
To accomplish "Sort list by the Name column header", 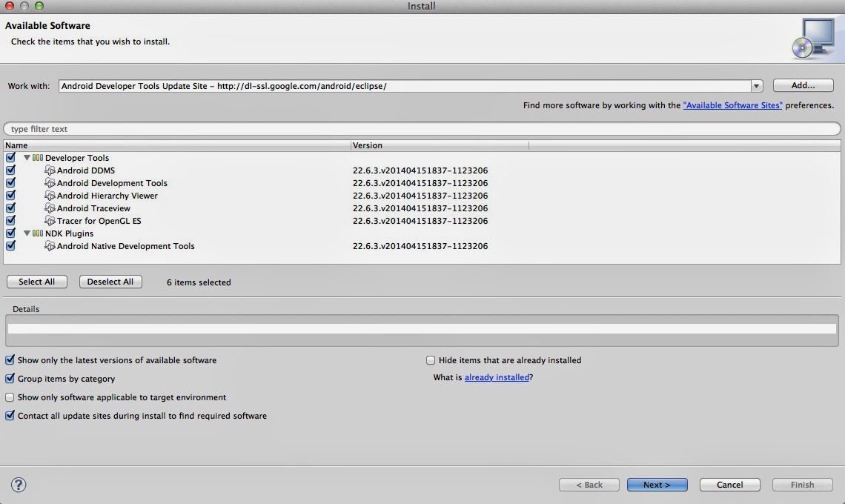I will tap(176, 145).
